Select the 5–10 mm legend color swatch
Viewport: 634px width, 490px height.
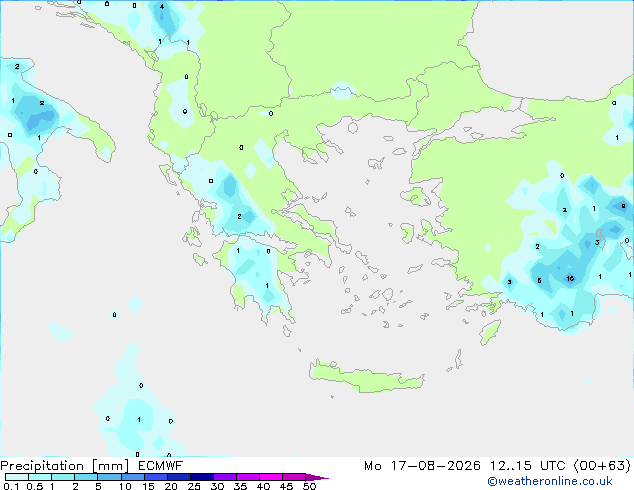(x=109, y=477)
